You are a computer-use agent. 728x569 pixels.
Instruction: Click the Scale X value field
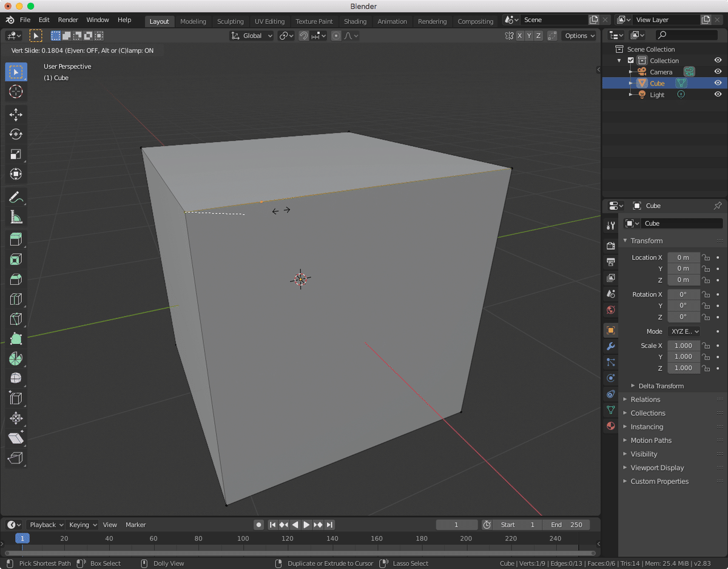[x=684, y=346]
